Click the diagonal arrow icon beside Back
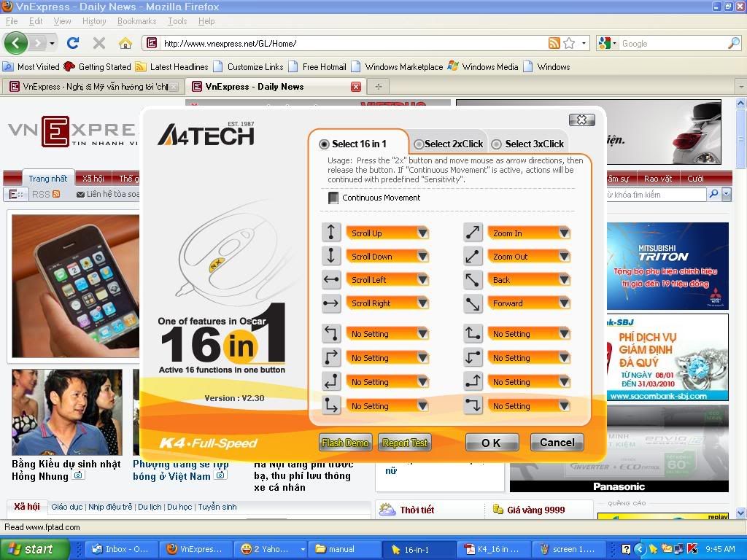Viewport: 747px width, 560px height. coord(473,279)
